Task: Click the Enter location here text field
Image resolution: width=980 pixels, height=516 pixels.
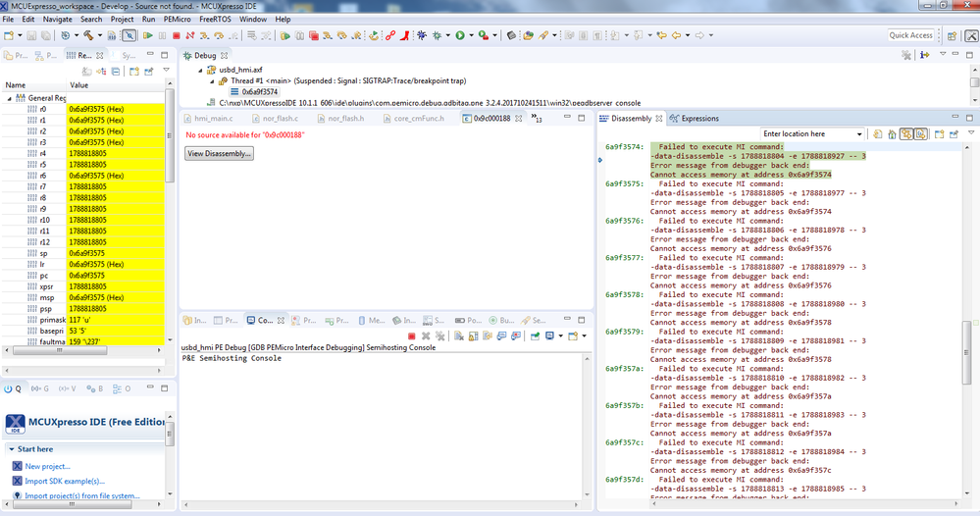Action: coord(807,134)
